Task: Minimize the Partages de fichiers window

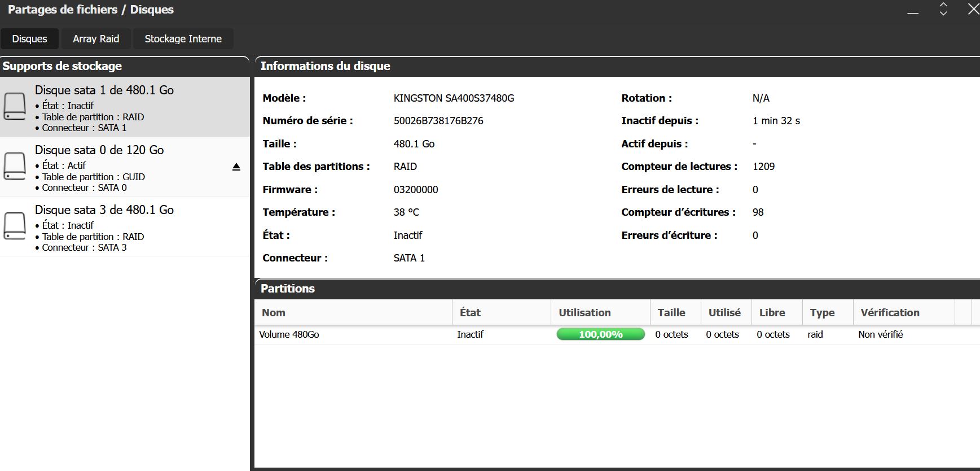Action: (913, 12)
